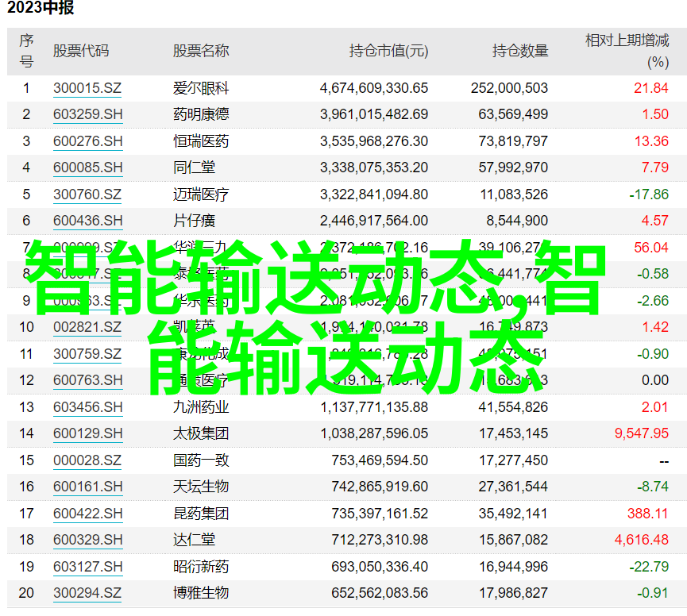Click the 300759.SZ stock code
This screenshot has width=687, height=616.
pos(87,354)
